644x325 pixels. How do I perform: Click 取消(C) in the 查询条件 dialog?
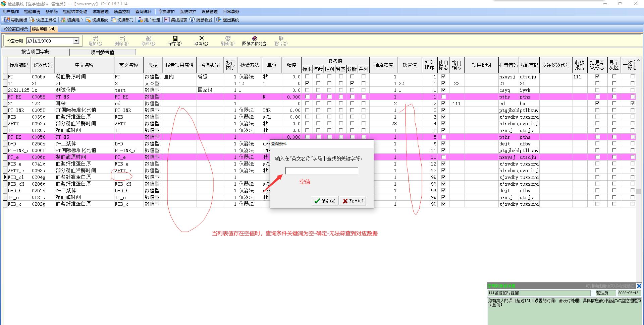point(353,201)
